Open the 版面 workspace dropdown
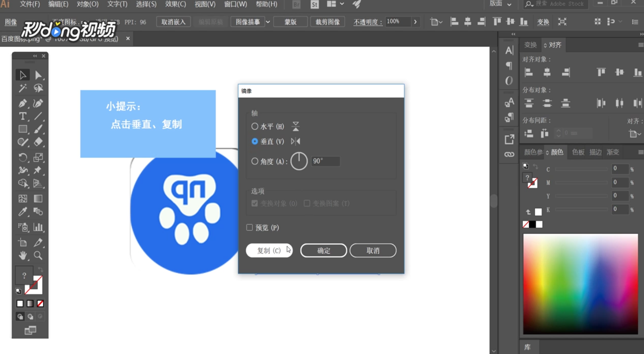Image resolution: width=644 pixels, height=354 pixels. [x=500, y=4]
